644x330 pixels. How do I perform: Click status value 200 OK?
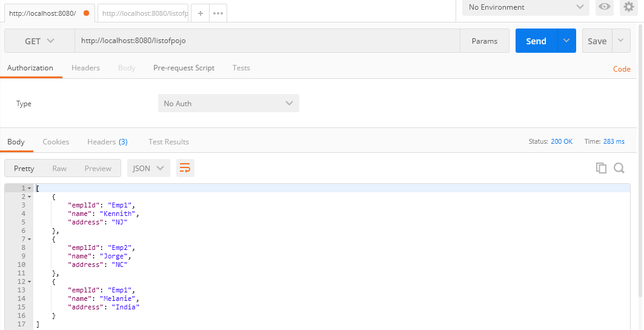562,141
